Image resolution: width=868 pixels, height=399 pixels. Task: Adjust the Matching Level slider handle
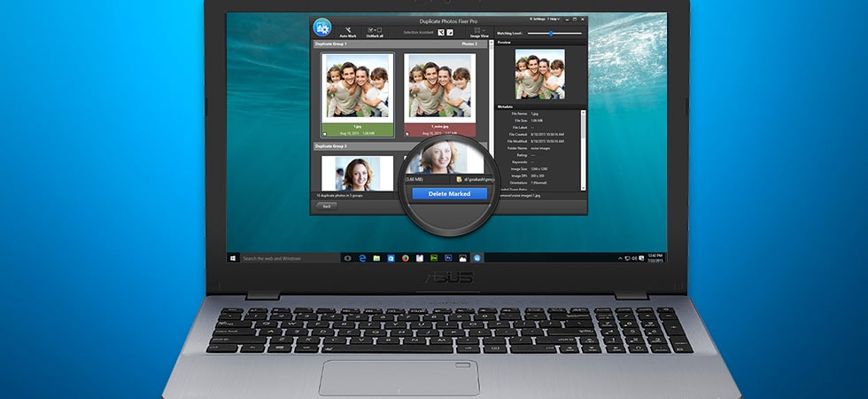(551, 34)
